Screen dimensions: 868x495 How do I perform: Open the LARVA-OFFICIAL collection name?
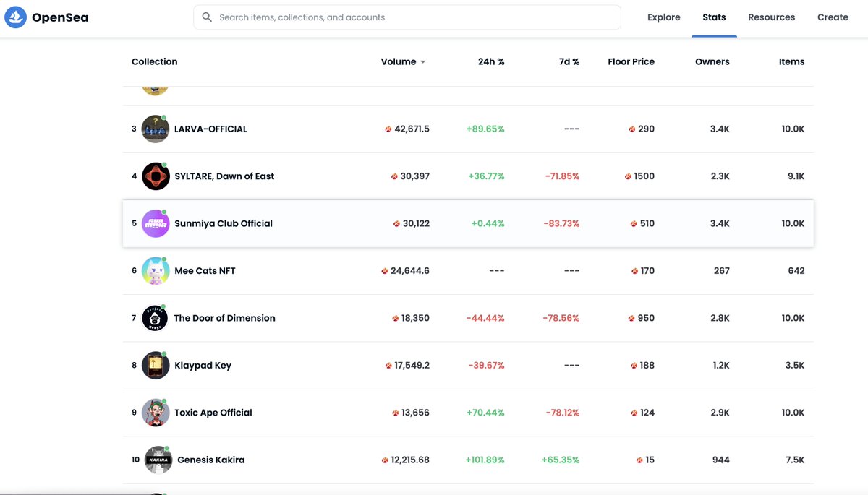point(210,129)
